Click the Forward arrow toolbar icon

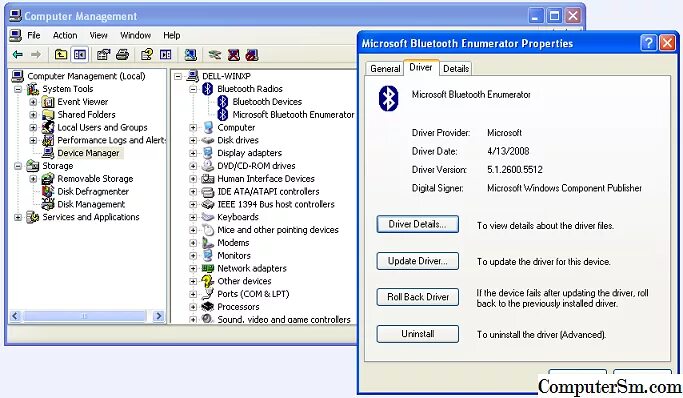coord(36,54)
